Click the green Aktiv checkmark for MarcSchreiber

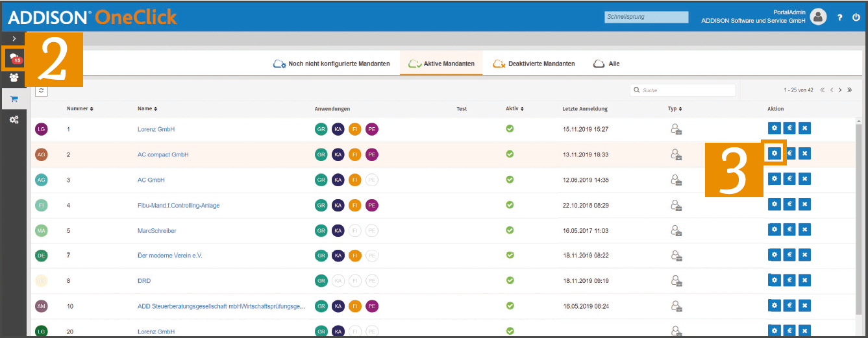(x=510, y=230)
